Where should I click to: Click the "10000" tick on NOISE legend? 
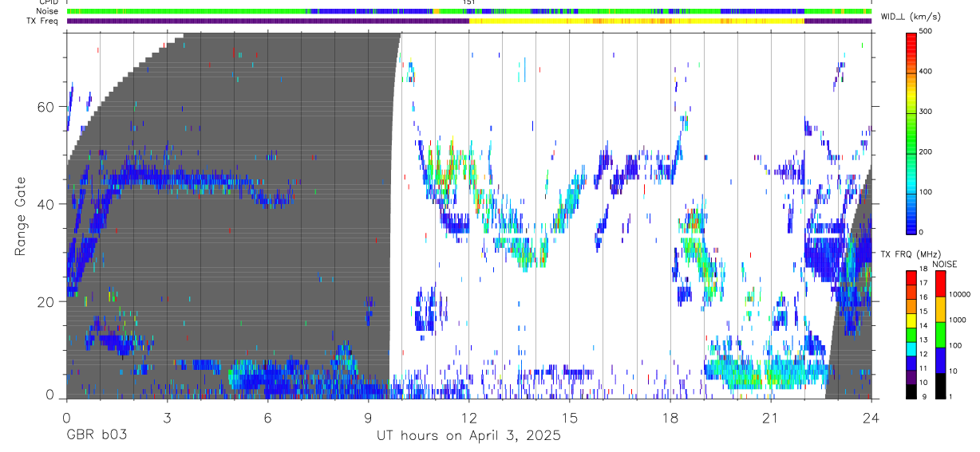(x=958, y=294)
